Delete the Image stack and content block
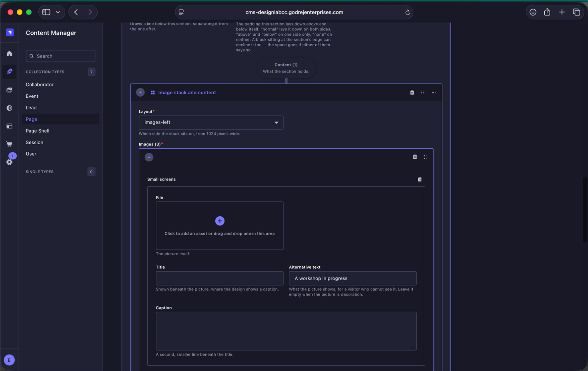The height and width of the screenshot is (371, 588). 412,93
